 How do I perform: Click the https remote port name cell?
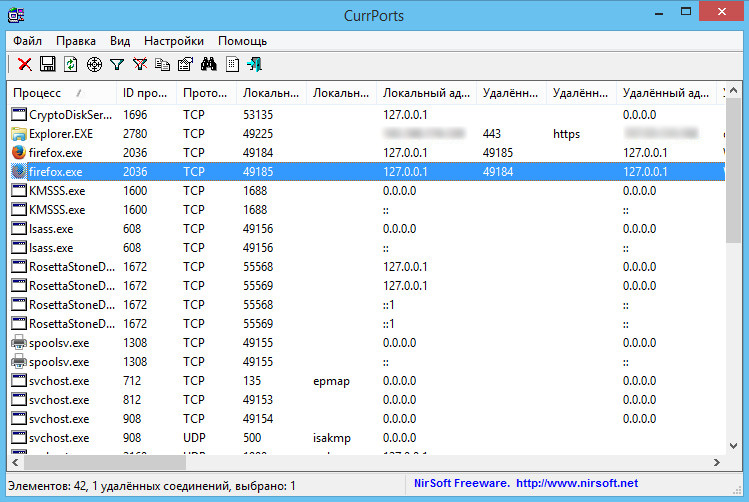coord(567,134)
